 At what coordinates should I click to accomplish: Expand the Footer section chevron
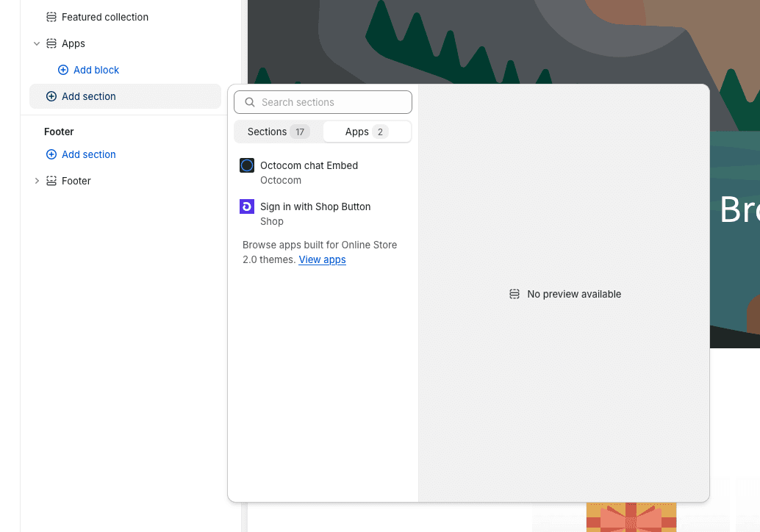pos(37,181)
